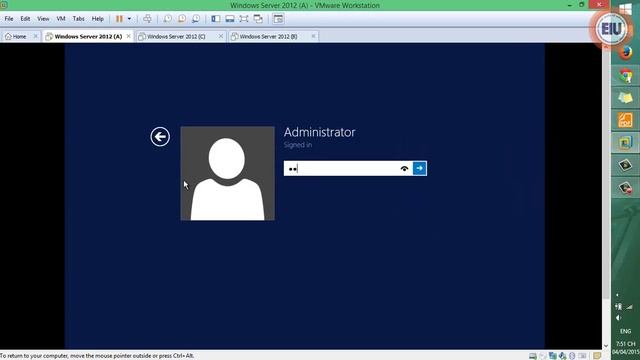Open Firefox from the side taskbar
The height and width of the screenshot is (360, 640).
(x=625, y=53)
